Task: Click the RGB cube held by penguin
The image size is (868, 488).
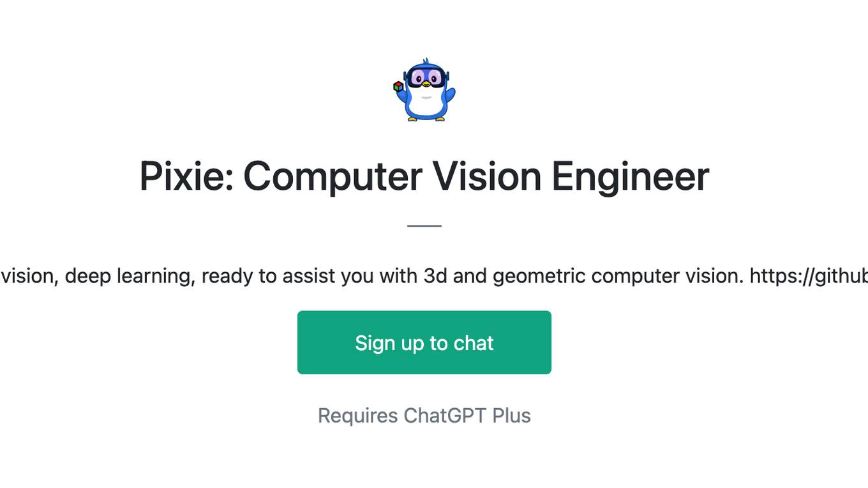Action: [398, 86]
